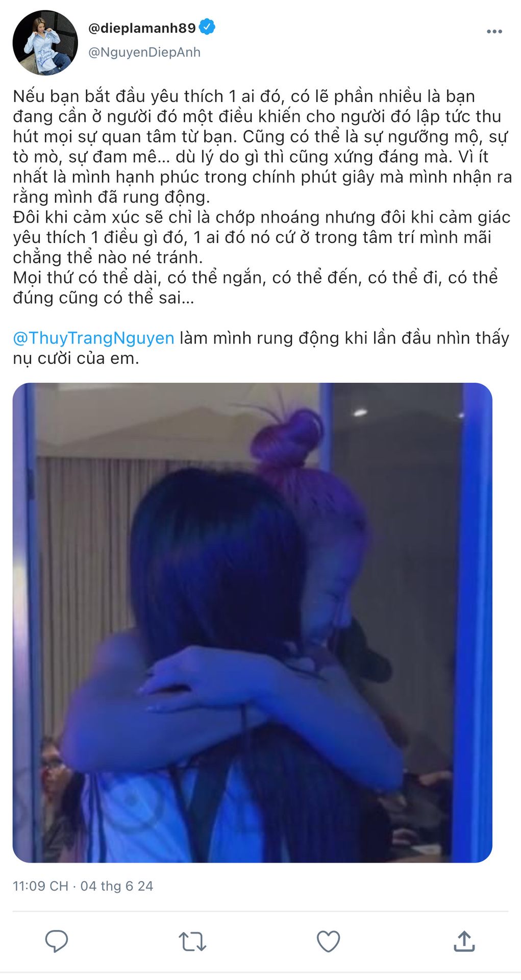
Task: Click the blue verified badge
Action: point(207,27)
